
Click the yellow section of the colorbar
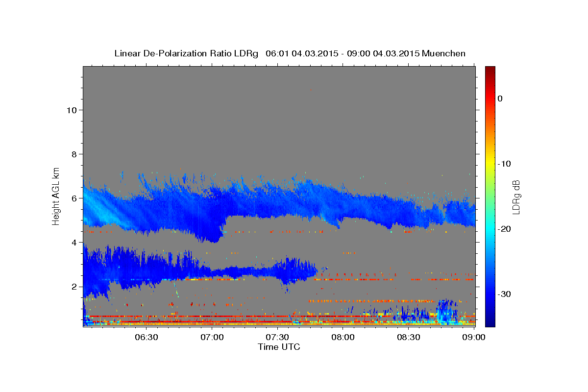490,162
